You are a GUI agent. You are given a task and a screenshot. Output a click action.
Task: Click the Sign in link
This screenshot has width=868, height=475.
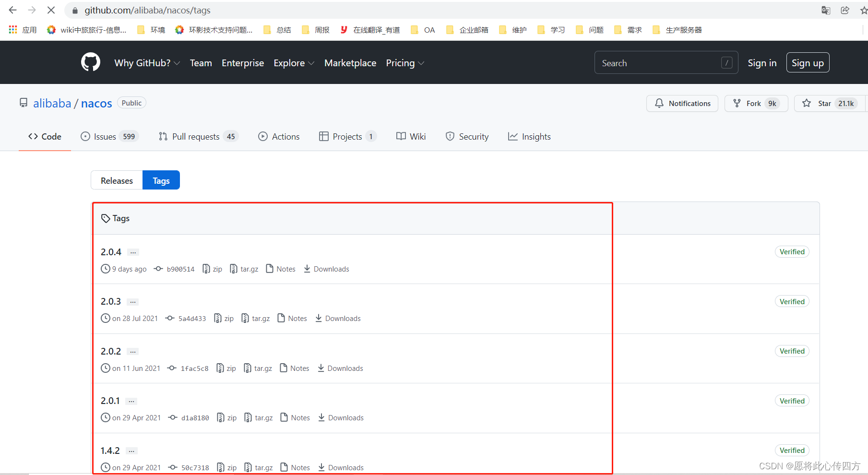pos(762,63)
